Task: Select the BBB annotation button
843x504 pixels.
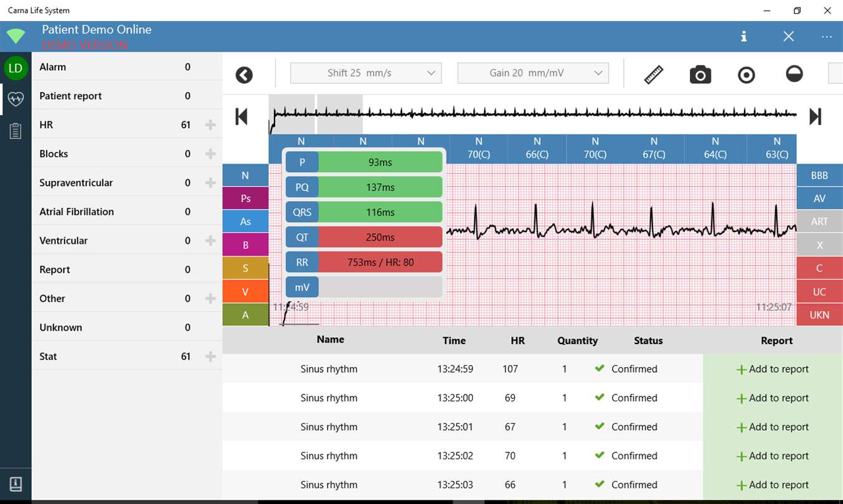Action: click(819, 175)
